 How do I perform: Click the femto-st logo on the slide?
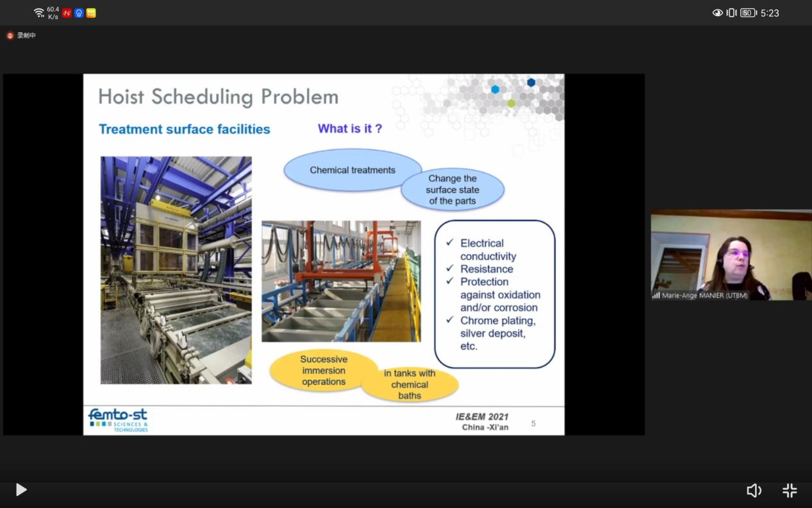(118, 420)
